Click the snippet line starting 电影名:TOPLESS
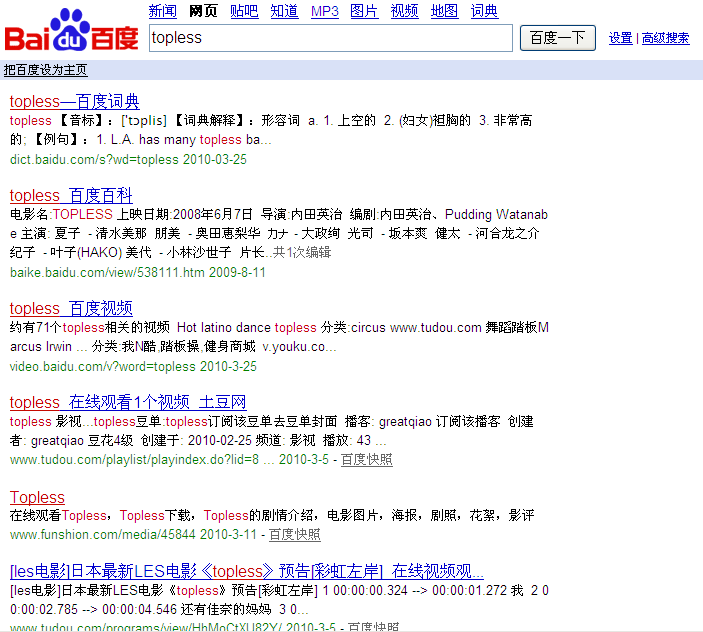703x632 pixels. click(x=279, y=215)
